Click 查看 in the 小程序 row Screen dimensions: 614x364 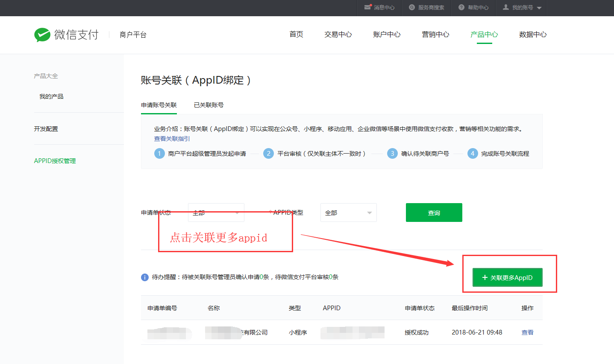(528, 332)
